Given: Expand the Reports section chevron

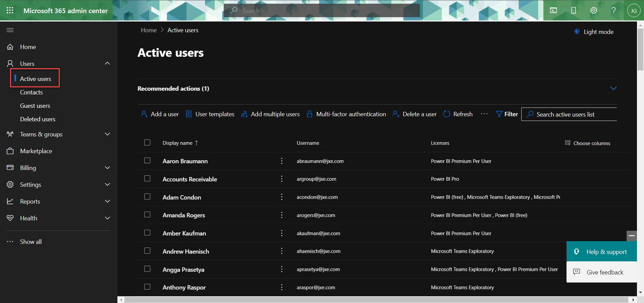Looking at the screenshot, I should tap(107, 201).
